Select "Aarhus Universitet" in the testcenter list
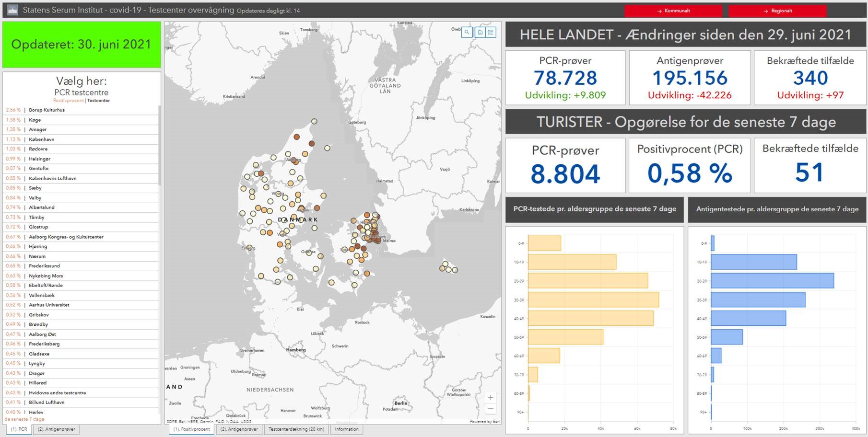The width and height of the screenshot is (868, 437). 48,305
